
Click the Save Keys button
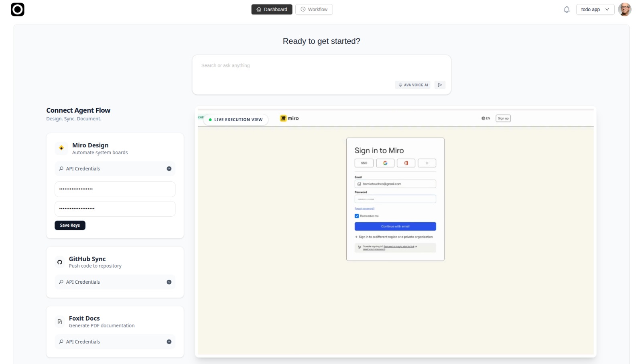(x=70, y=226)
